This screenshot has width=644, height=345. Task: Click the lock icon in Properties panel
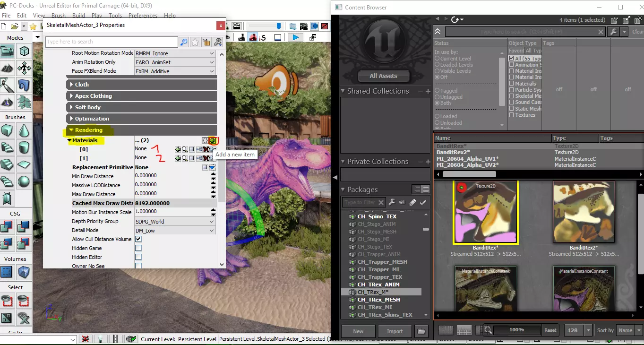[206, 42]
